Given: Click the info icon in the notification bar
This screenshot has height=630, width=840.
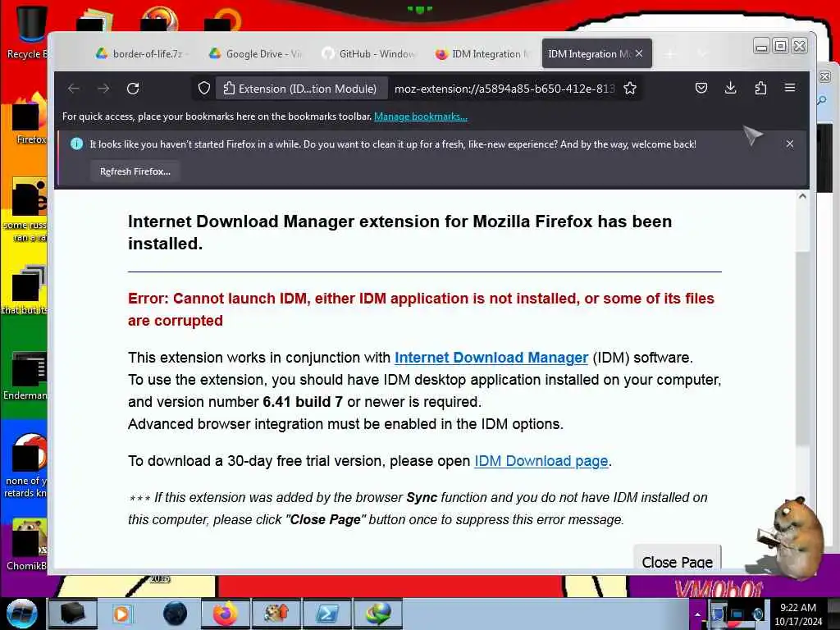Looking at the screenshot, I should [x=76, y=144].
